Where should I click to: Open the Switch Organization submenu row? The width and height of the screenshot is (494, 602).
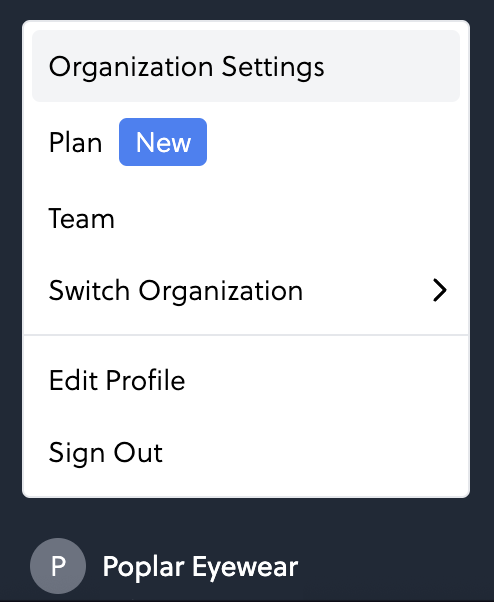click(x=246, y=290)
